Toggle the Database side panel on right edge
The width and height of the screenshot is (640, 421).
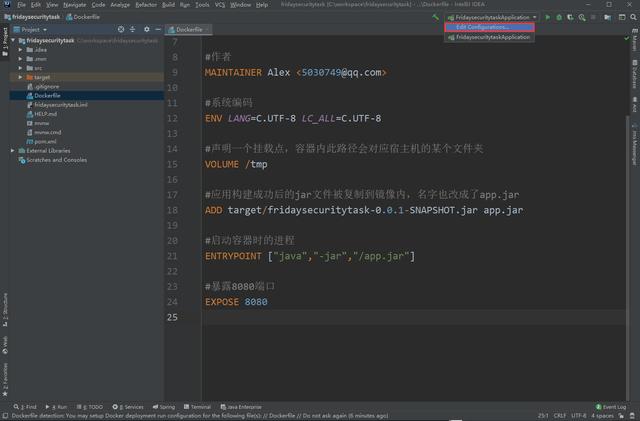634,76
